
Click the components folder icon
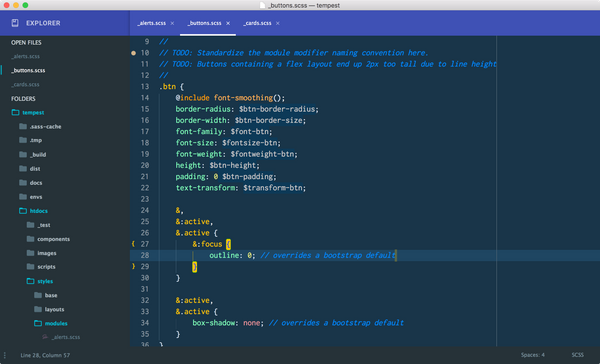coord(31,239)
